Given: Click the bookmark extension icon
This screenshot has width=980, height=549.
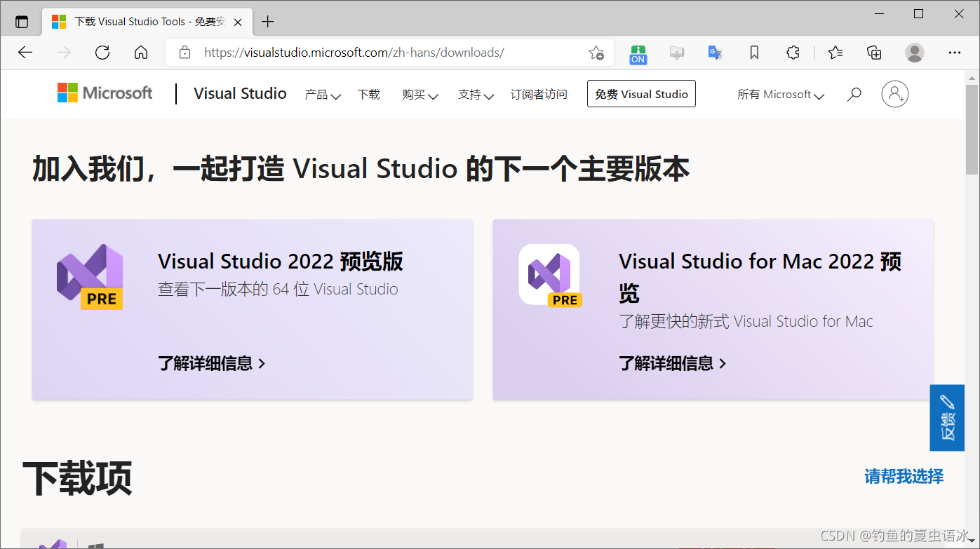Looking at the screenshot, I should pyautogui.click(x=754, y=53).
